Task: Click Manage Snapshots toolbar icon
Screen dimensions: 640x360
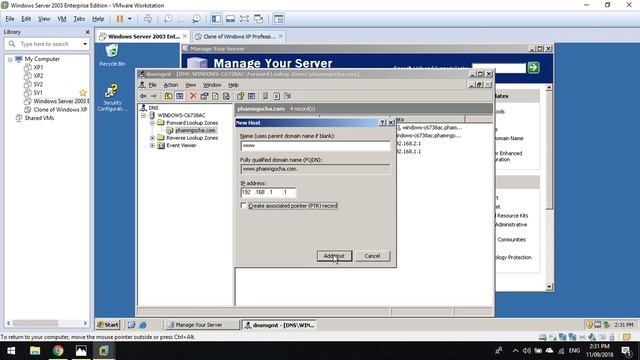Action: pyautogui.click(x=196, y=19)
